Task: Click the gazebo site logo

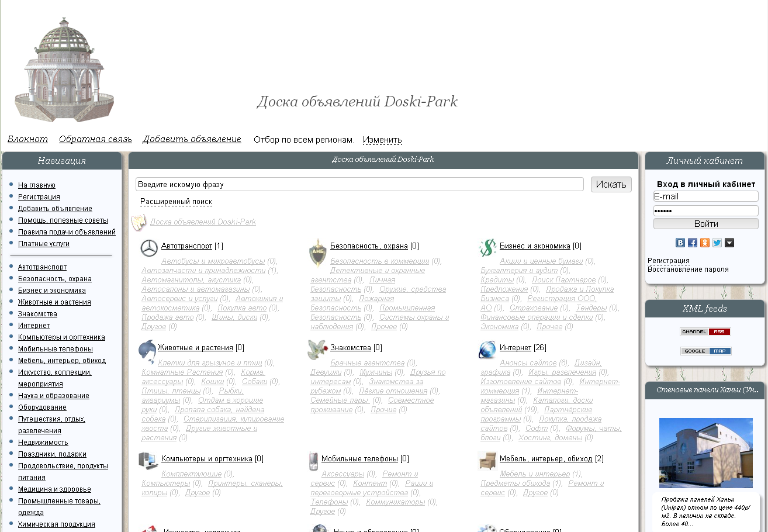Action: 64,70
